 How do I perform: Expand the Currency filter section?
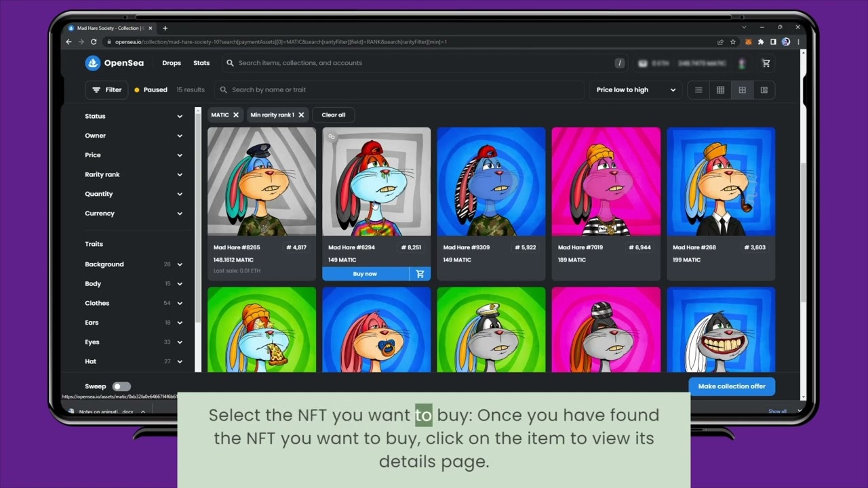134,213
